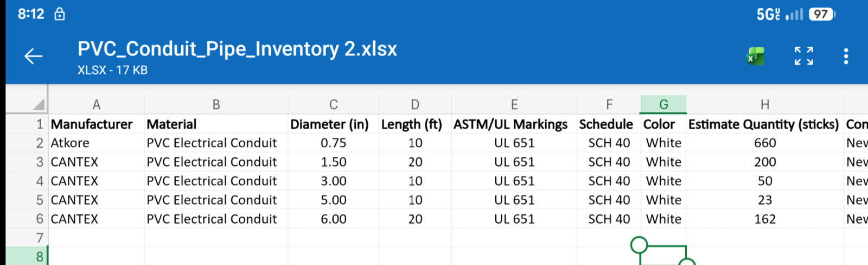Screen dimensions: 868x265
Task: Select the quantity cell showing 660
Action: coord(764,143)
